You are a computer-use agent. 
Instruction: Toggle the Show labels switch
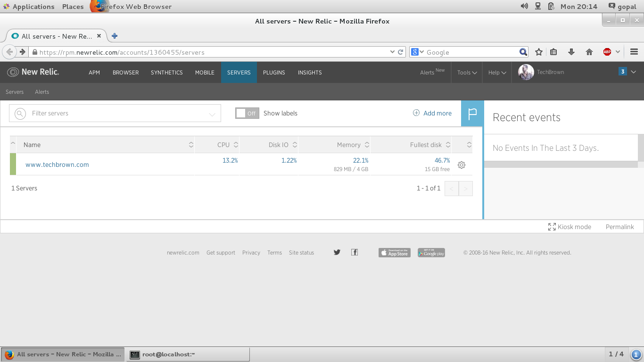pyautogui.click(x=247, y=113)
